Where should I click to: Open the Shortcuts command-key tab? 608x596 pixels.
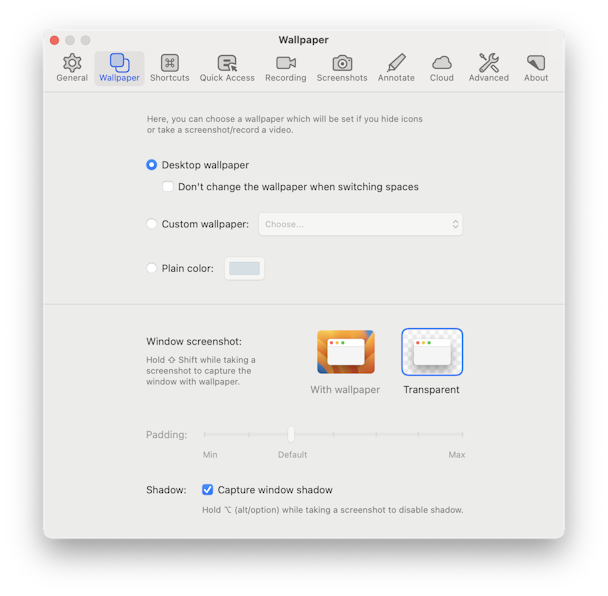[x=169, y=68]
